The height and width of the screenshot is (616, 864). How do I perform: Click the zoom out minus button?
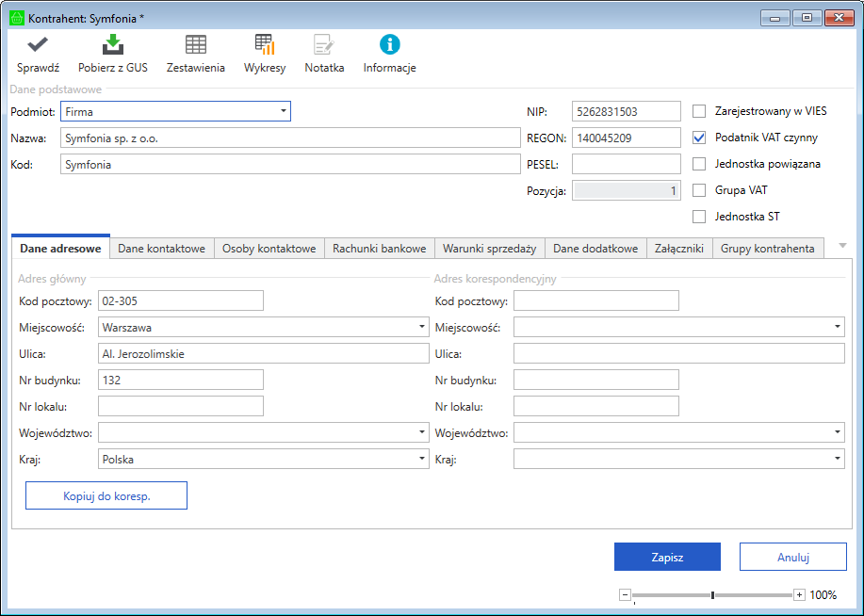pos(625,594)
